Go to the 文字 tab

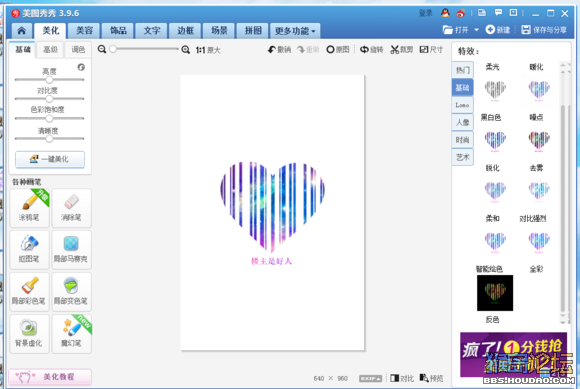[x=152, y=31]
